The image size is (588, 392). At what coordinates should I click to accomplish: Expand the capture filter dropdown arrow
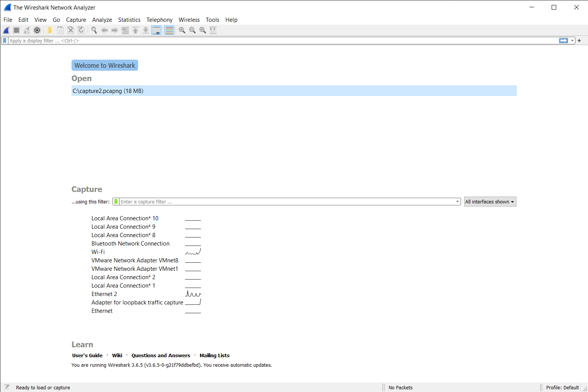click(x=458, y=202)
